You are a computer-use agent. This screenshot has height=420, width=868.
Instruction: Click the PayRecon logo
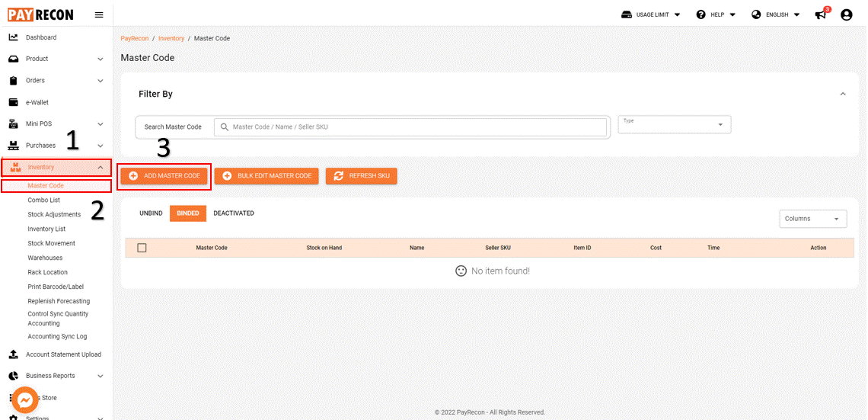[40, 14]
